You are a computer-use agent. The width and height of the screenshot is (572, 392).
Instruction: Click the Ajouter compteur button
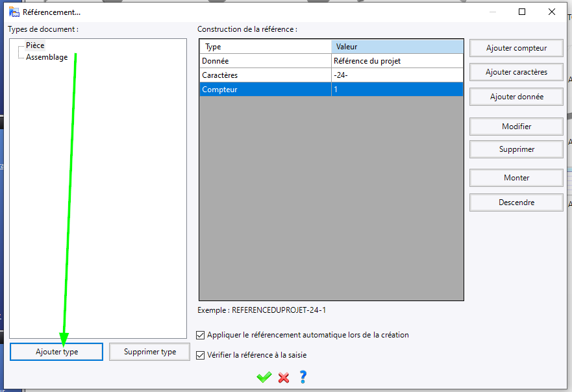click(x=516, y=48)
